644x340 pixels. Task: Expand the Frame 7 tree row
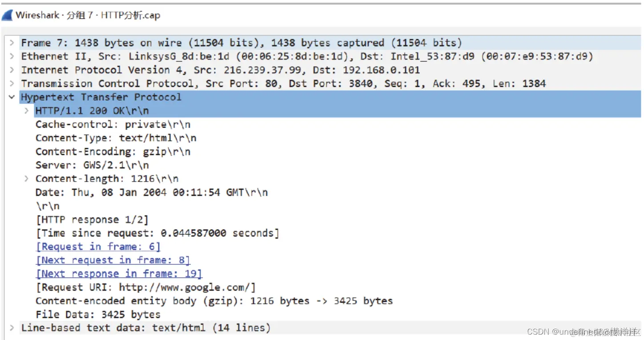(x=12, y=43)
